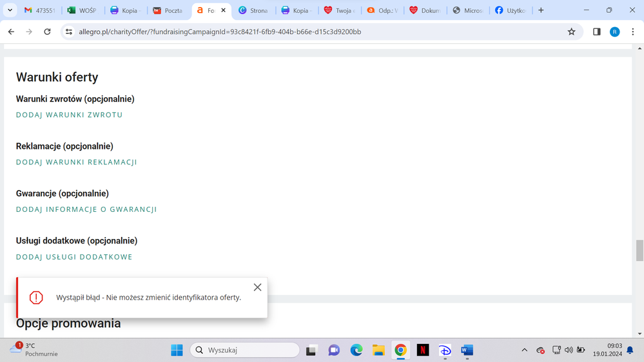Click DODAJ WARUNKI ZWROTU link
644x362 pixels.
(69, 115)
